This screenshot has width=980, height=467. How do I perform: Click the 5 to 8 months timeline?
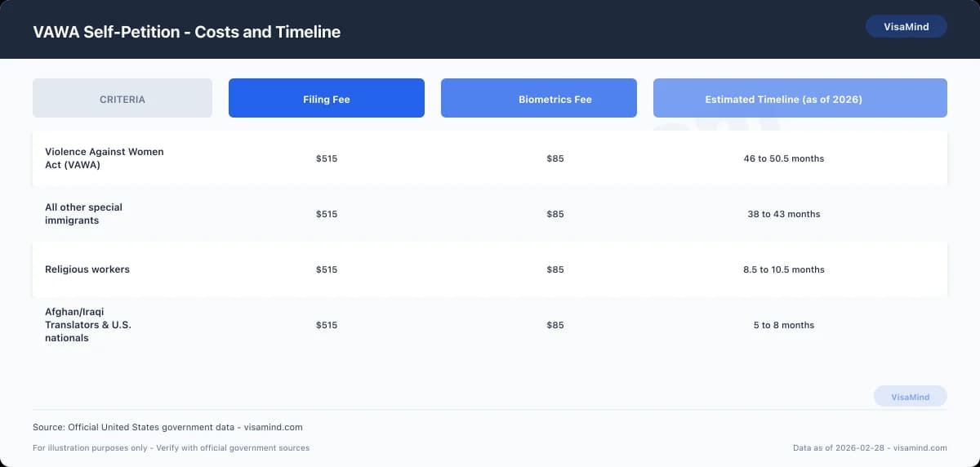coord(783,325)
